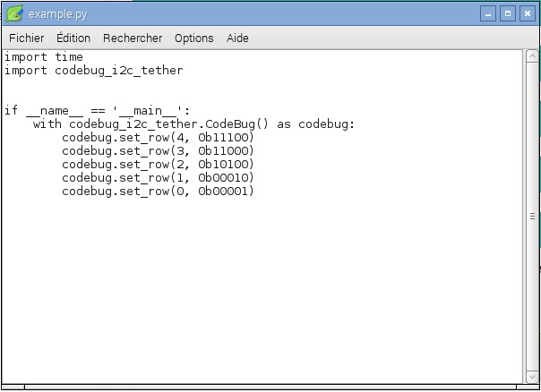The width and height of the screenshot is (541, 392).
Task: Open the Fichier menu
Action: click(x=27, y=38)
